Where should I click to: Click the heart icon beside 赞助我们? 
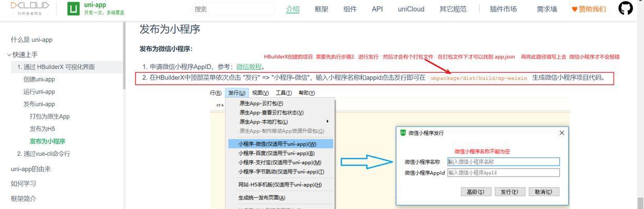pos(574,9)
